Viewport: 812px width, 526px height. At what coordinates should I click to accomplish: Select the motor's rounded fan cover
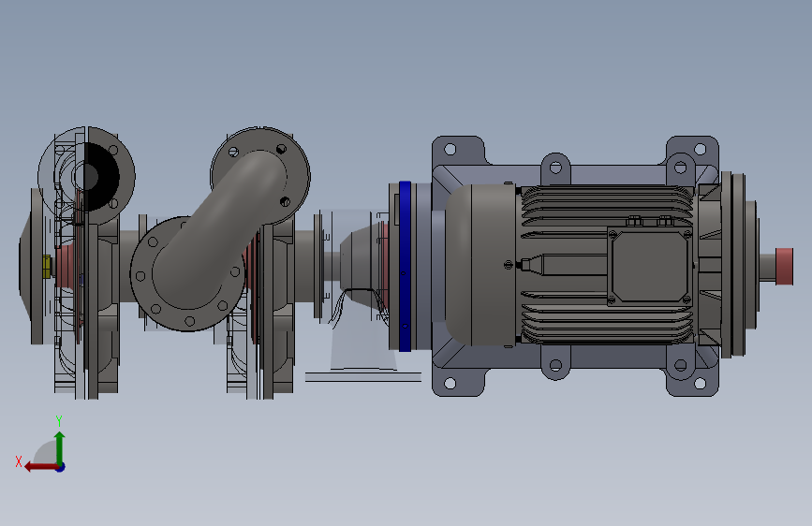coord(480,265)
